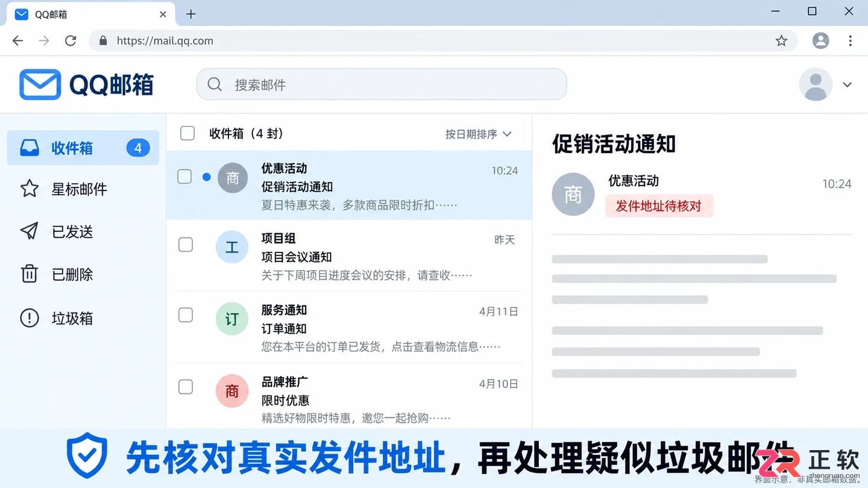Viewport: 868px width, 488px height.
Task: Click the gray 商 avatar of 优惠活动
Action: click(x=233, y=178)
